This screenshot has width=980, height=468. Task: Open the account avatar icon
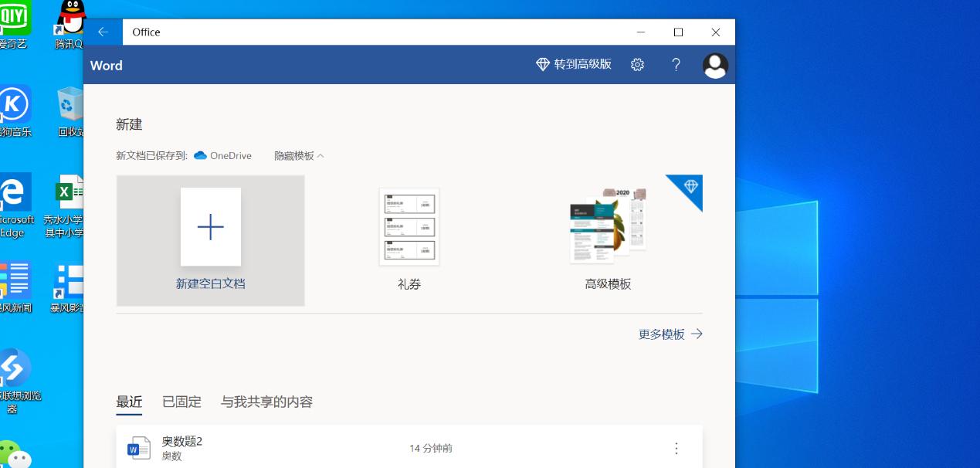(x=715, y=64)
